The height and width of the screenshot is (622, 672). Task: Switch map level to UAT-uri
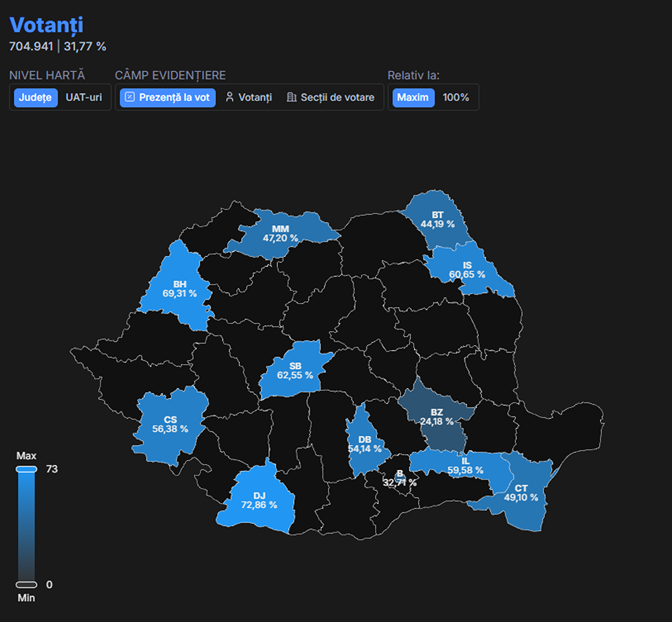click(x=84, y=97)
